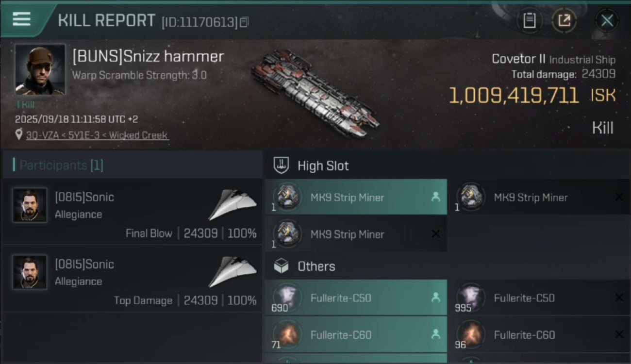Select the Top Damage ship icon
The image size is (631, 364).
[x=233, y=271]
